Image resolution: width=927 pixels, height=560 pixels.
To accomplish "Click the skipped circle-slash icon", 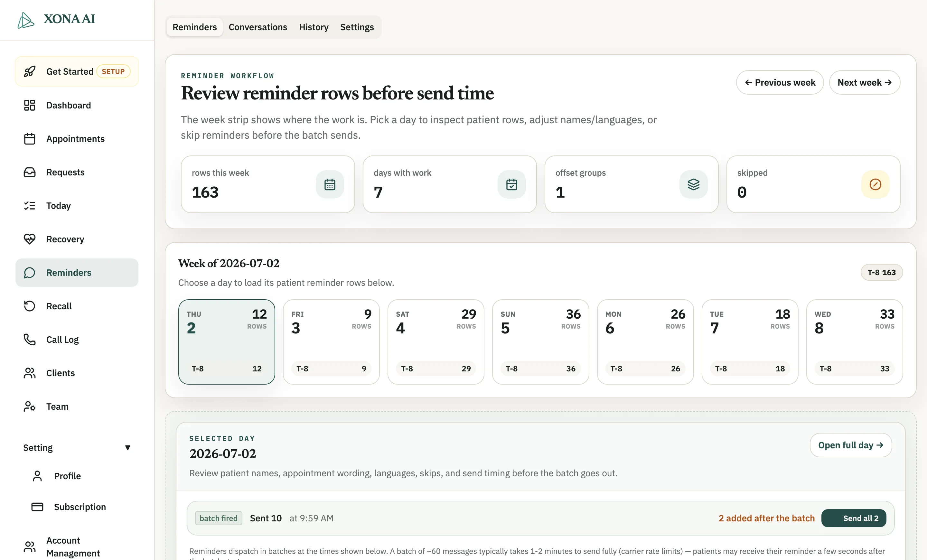I will 876,184.
